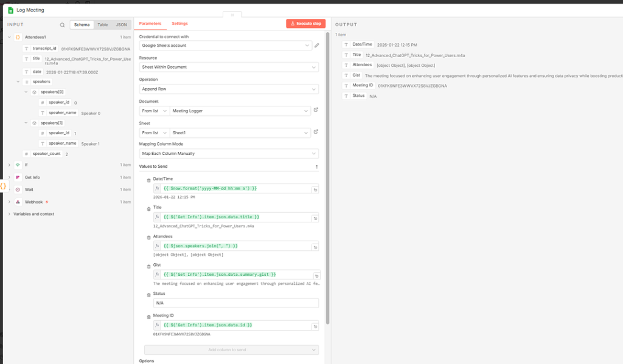Expand the If node input
The width and height of the screenshot is (623, 364).
tap(9, 165)
